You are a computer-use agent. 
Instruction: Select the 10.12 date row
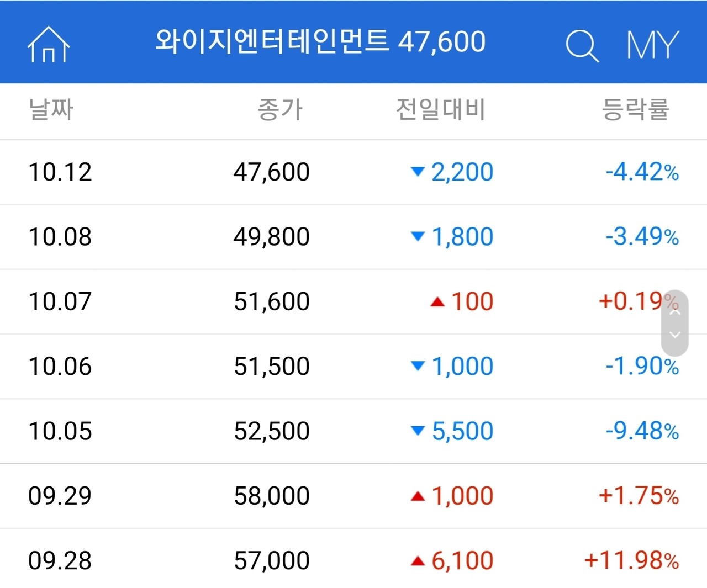61,172
